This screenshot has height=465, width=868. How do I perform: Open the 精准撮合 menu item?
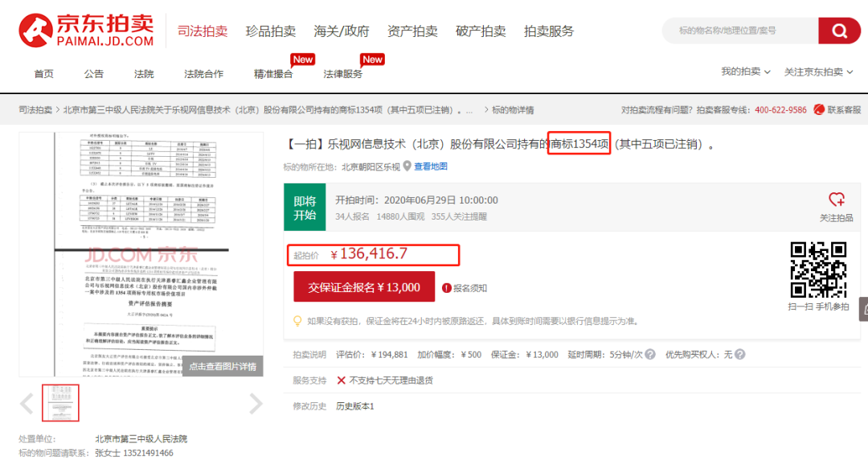click(x=273, y=74)
